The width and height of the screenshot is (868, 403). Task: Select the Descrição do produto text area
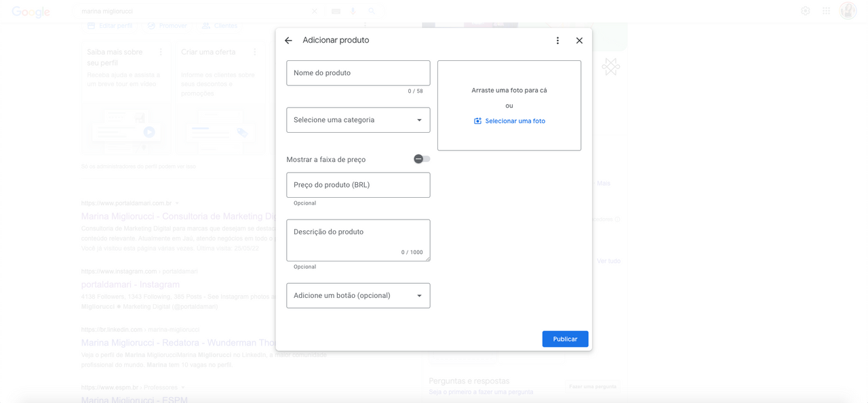[358, 240]
